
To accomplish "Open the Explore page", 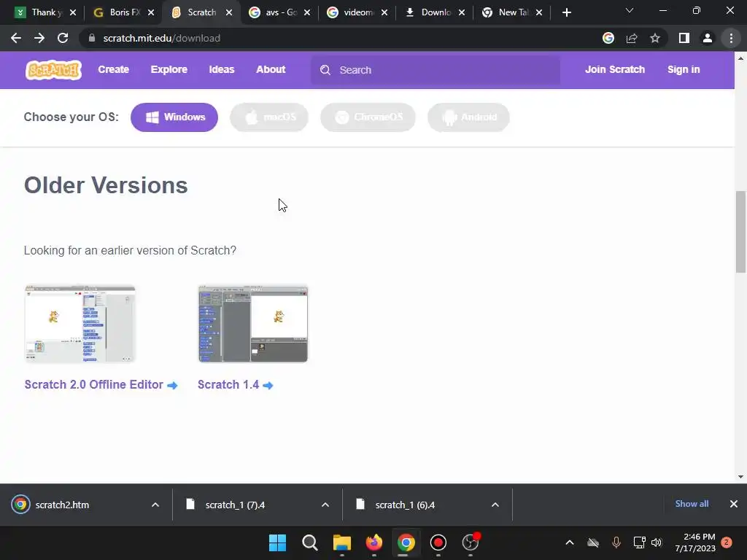I will pos(169,69).
